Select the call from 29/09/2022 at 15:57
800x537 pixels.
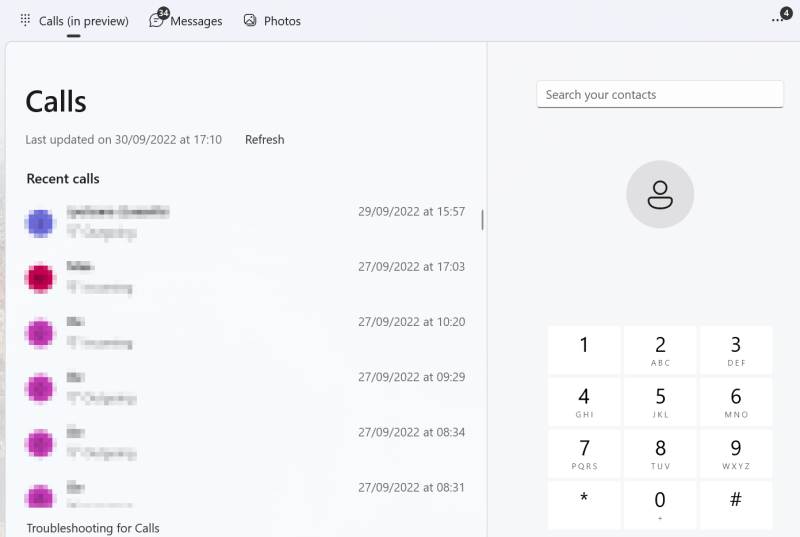coord(245,222)
